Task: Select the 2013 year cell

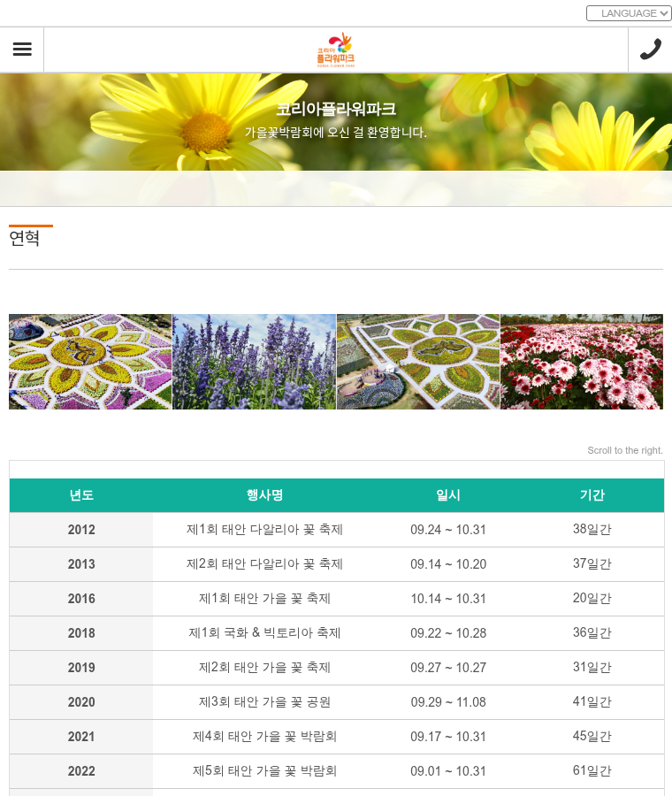Action: coord(81,564)
